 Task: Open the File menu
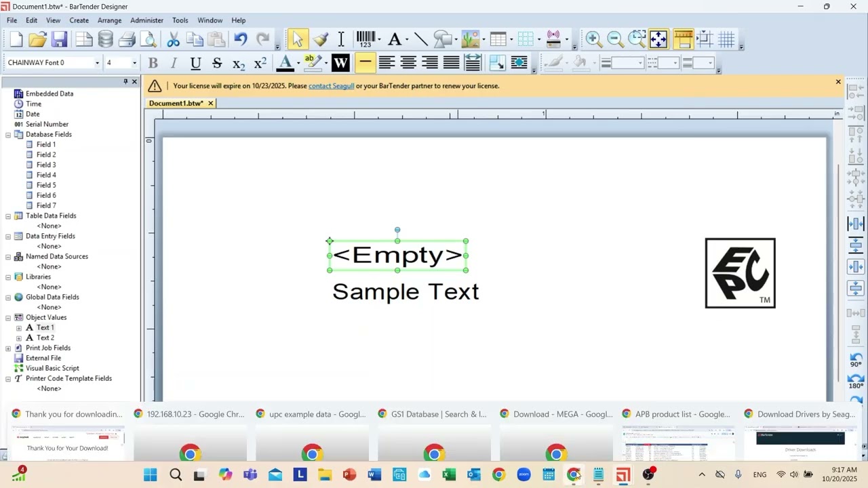[x=12, y=20]
